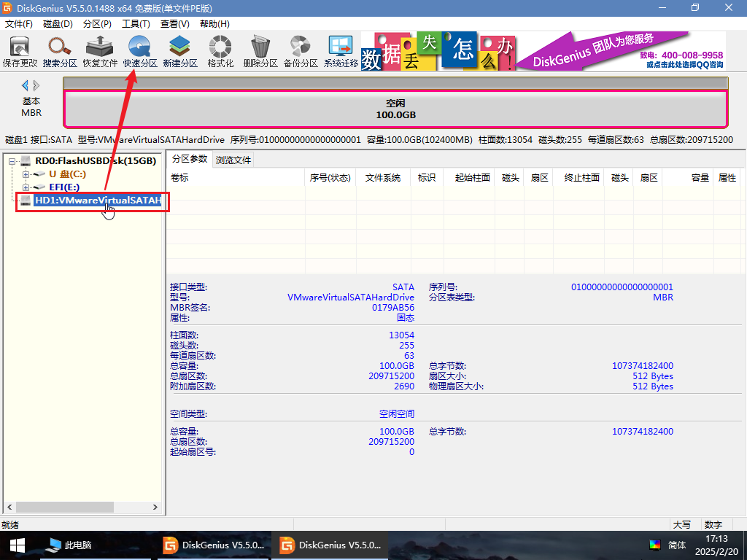
Task: Open the 文件(F) menu
Action: (19, 24)
